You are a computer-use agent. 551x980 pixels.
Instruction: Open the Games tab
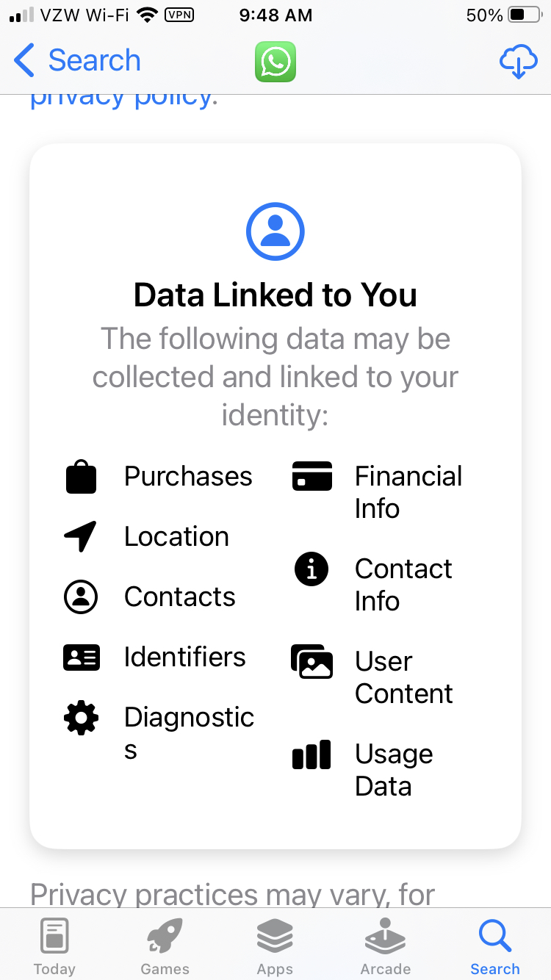(x=165, y=946)
